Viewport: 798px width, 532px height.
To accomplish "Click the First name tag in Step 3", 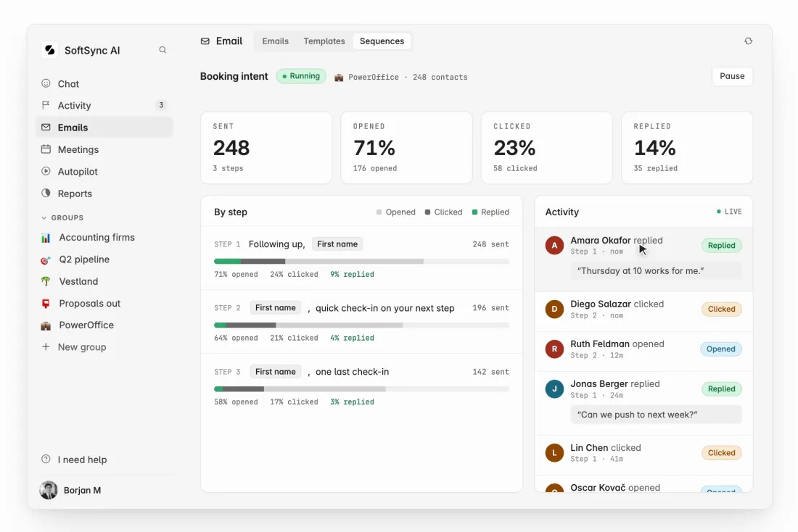I will (x=276, y=372).
